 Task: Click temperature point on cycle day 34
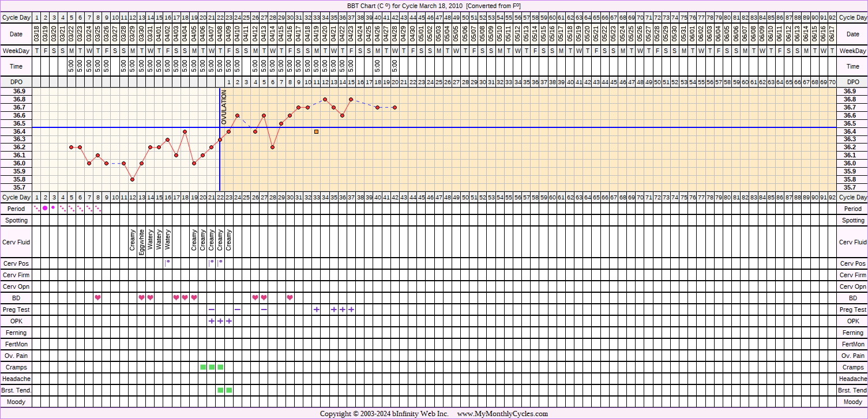coord(325,99)
